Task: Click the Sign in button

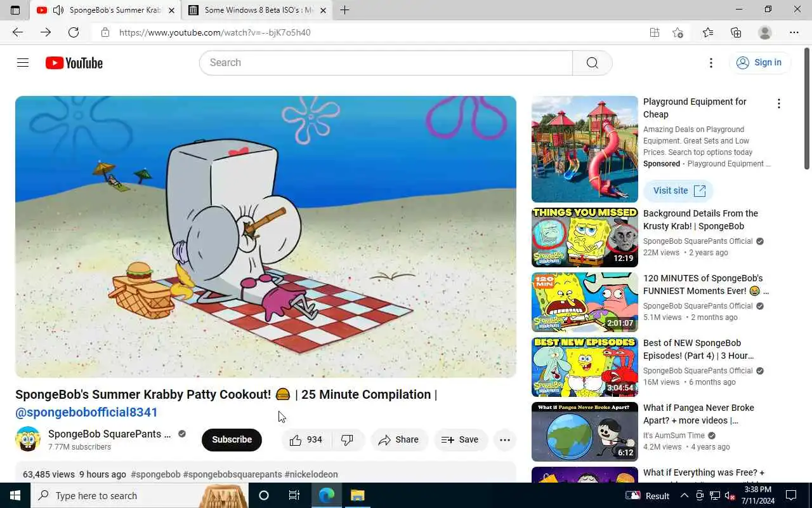Action: coord(759,62)
